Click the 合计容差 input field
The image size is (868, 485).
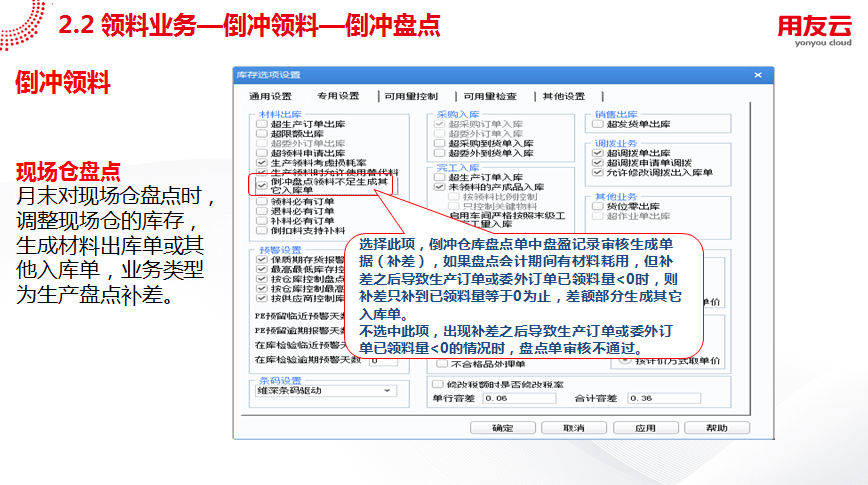pos(664,398)
